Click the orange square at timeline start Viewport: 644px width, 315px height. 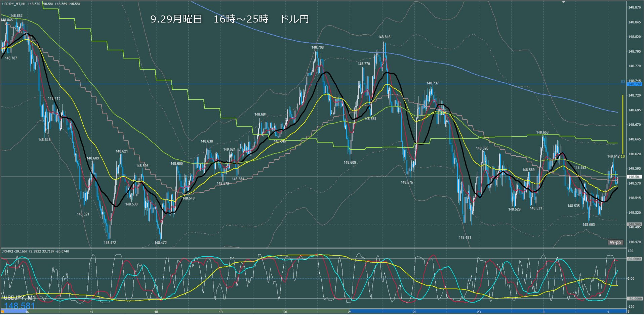pos(3,312)
